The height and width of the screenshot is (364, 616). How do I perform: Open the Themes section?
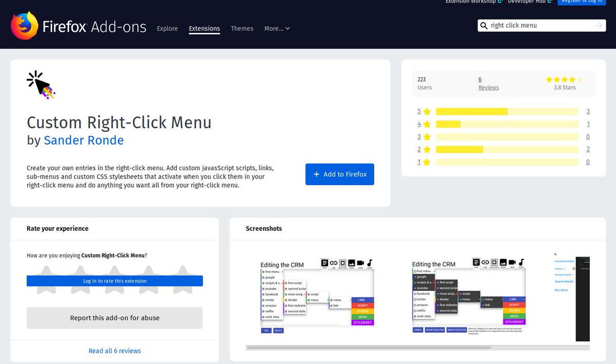pos(242,29)
